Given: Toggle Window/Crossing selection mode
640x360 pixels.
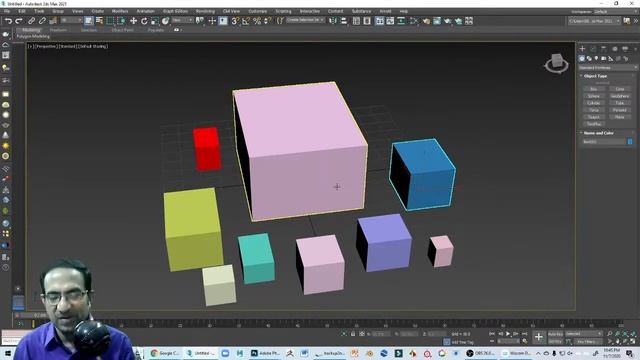Looking at the screenshot, I should pos(121,21).
